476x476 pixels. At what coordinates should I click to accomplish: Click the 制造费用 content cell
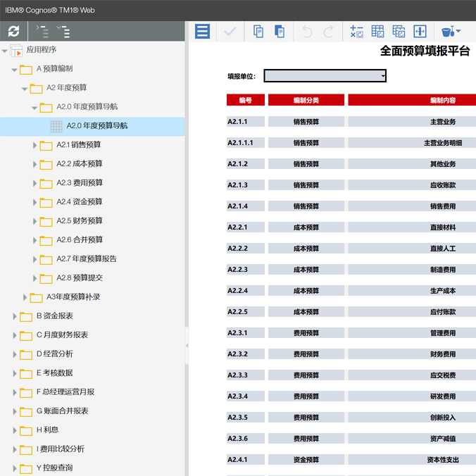click(412, 270)
